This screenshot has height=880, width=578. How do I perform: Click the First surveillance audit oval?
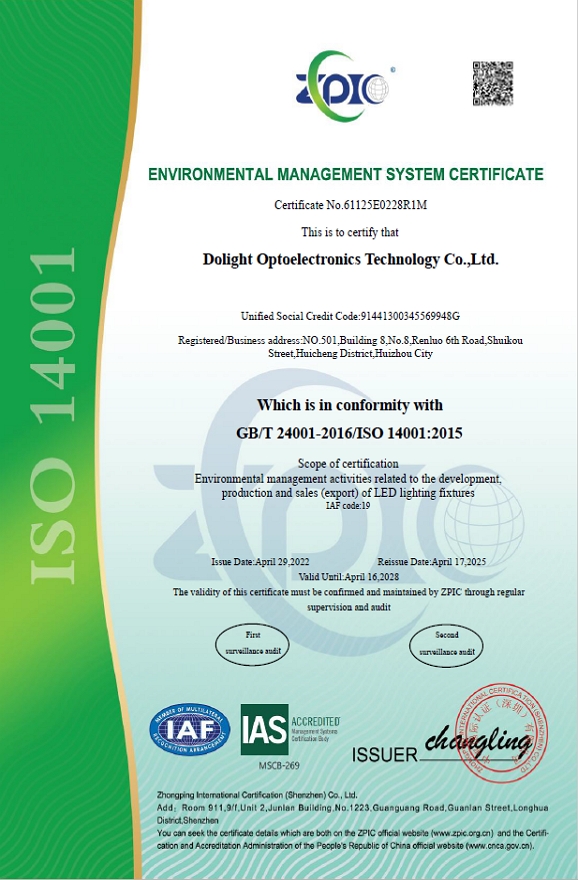coord(253,643)
